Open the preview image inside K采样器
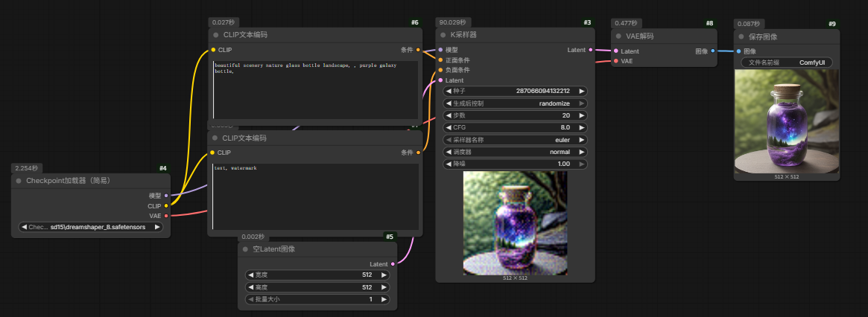The height and width of the screenshot is (317, 868). pyautogui.click(x=516, y=223)
